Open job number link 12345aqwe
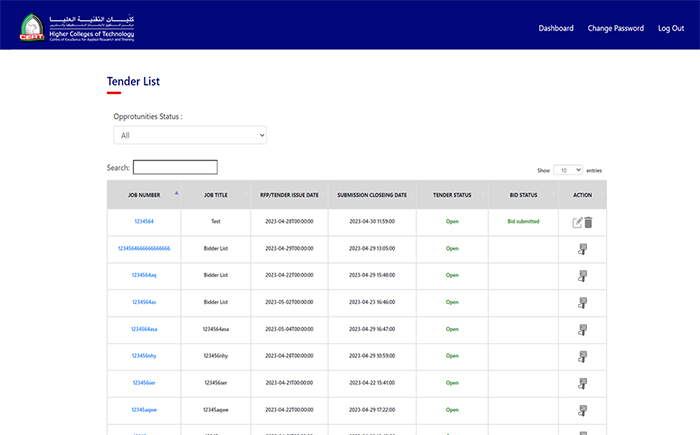 pyautogui.click(x=144, y=410)
